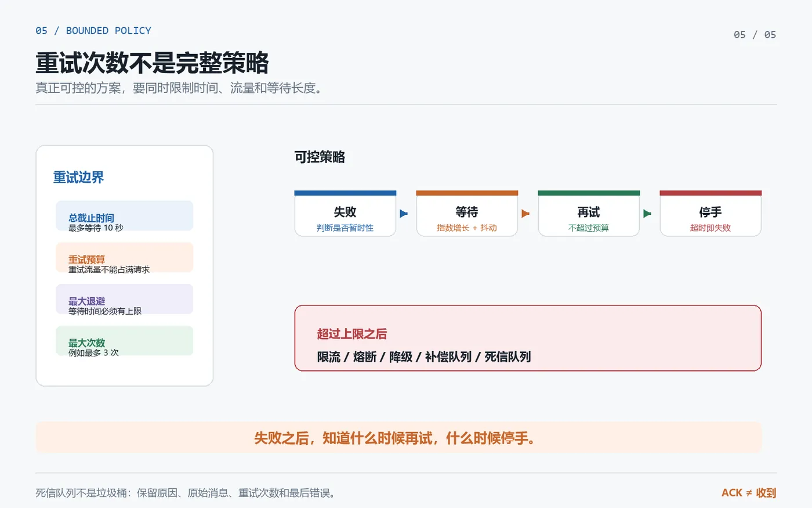
Task: Click the blue arrow after the 失败 step
Action: click(404, 214)
